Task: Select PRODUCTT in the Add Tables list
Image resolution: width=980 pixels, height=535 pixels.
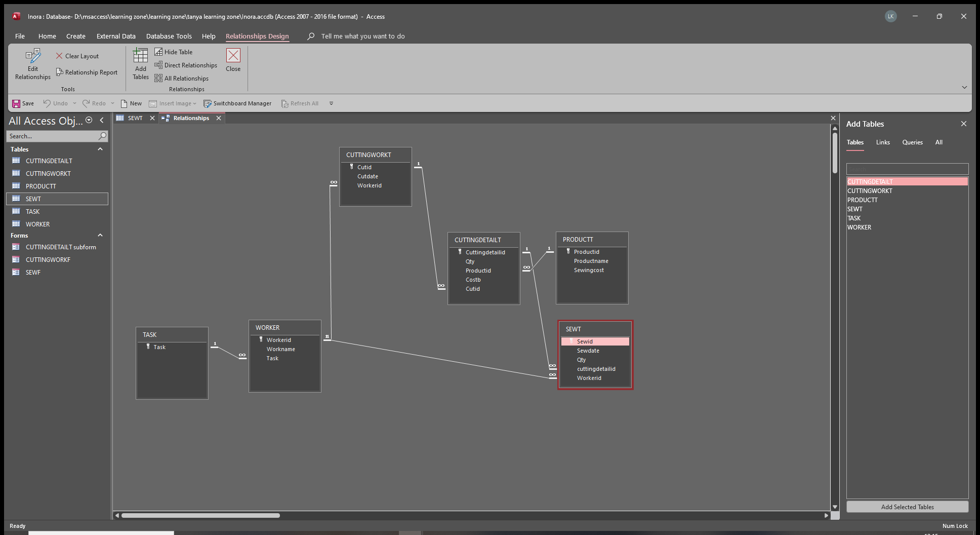Action: click(862, 200)
